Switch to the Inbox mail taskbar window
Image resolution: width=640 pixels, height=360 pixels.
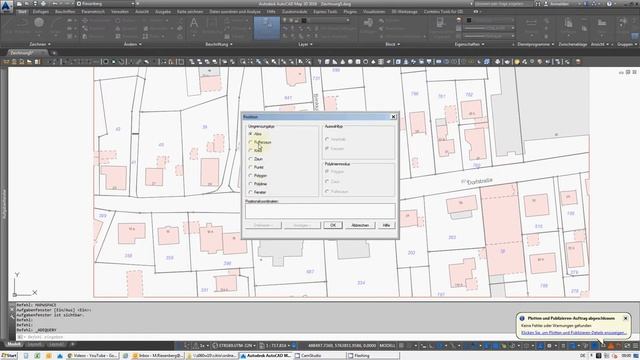tap(158, 356)
